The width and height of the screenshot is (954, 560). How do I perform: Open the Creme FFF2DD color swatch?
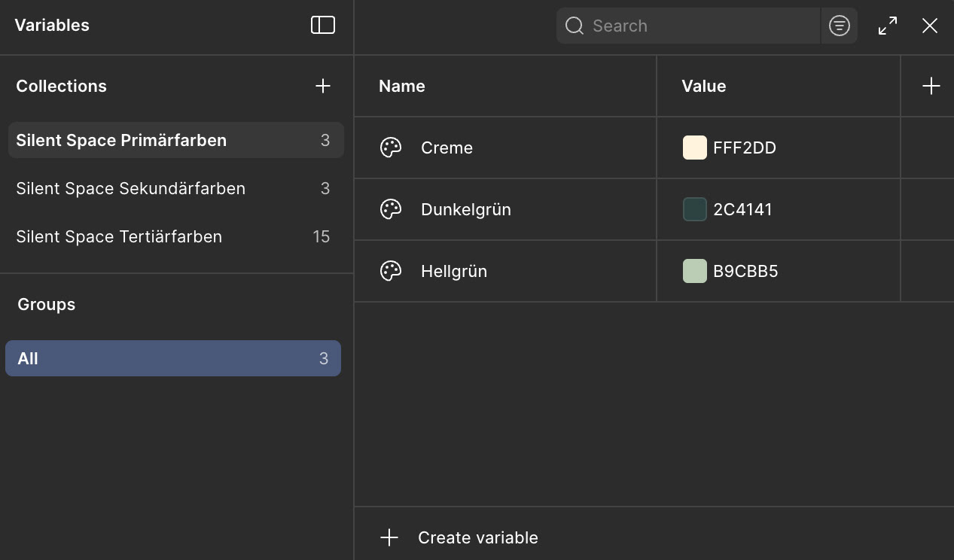[694, 148]
